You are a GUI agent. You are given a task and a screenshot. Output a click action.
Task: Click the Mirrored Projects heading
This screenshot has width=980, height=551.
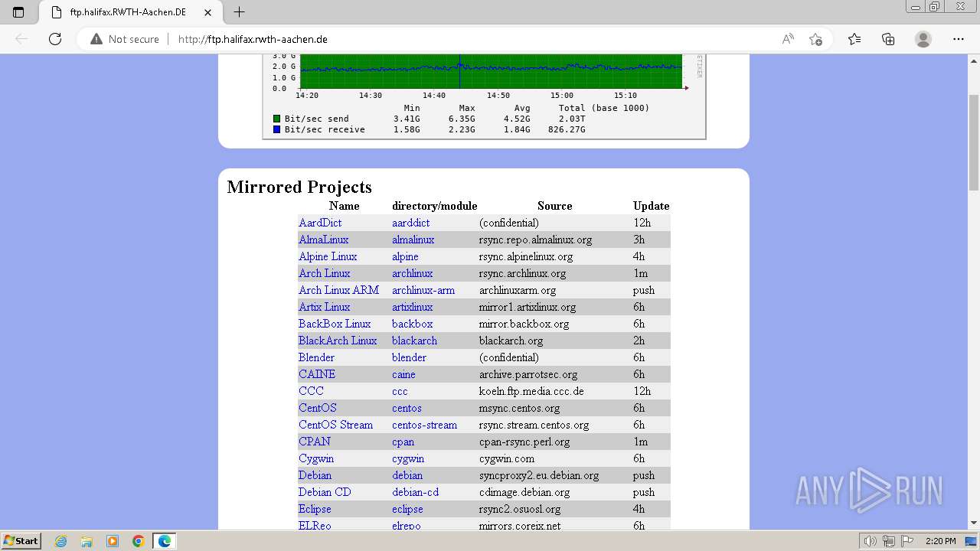299,187
